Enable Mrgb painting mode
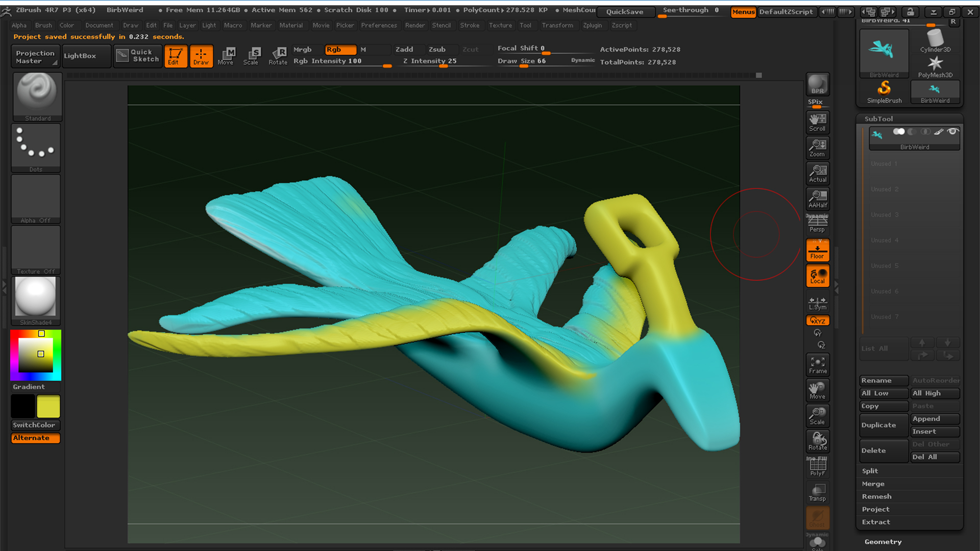 pyautogui.click(x=308, y=49)
